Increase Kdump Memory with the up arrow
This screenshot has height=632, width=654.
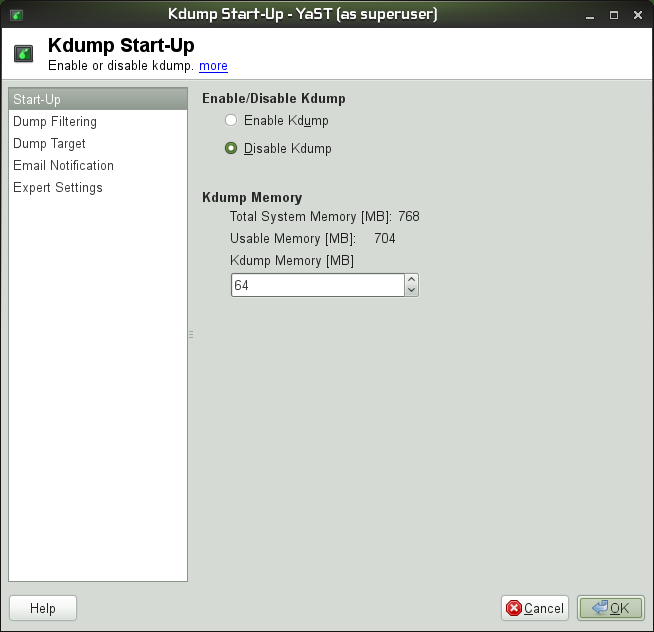pos(412,279)
